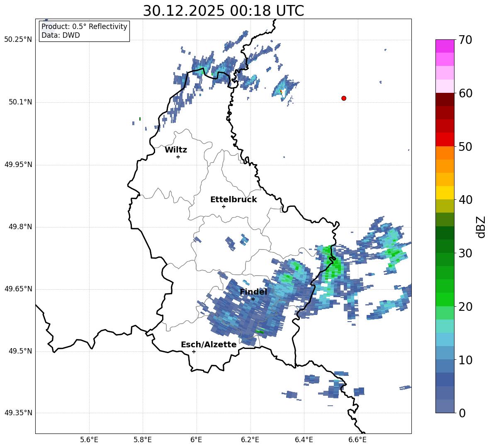This screenshot has height=448, width=491.
Task: Click the 50 tick on the colorbar
Action: (465, 146)
